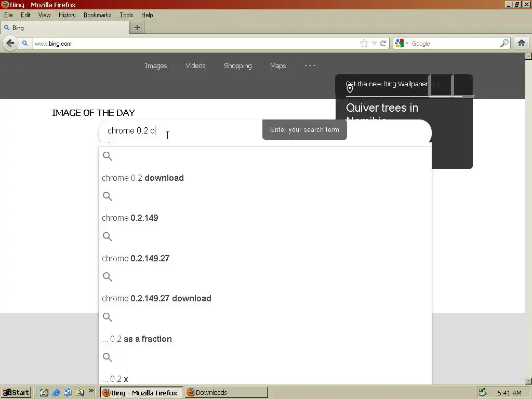Image resolution: width=532 pixels, height=399 pixels.
Task: Open the History menu
Action: [67, 15]
